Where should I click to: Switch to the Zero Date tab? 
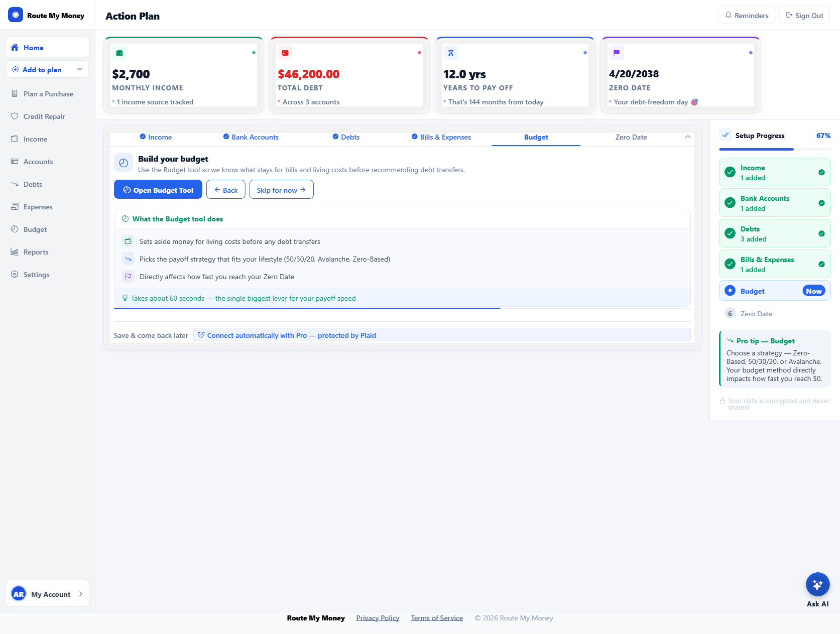pos(631,137)
